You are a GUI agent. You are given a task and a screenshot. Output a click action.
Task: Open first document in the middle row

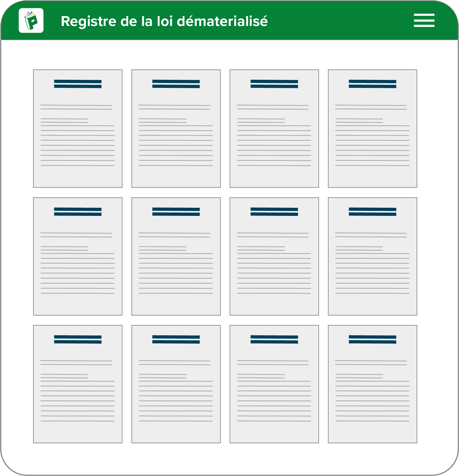(78, 256)
